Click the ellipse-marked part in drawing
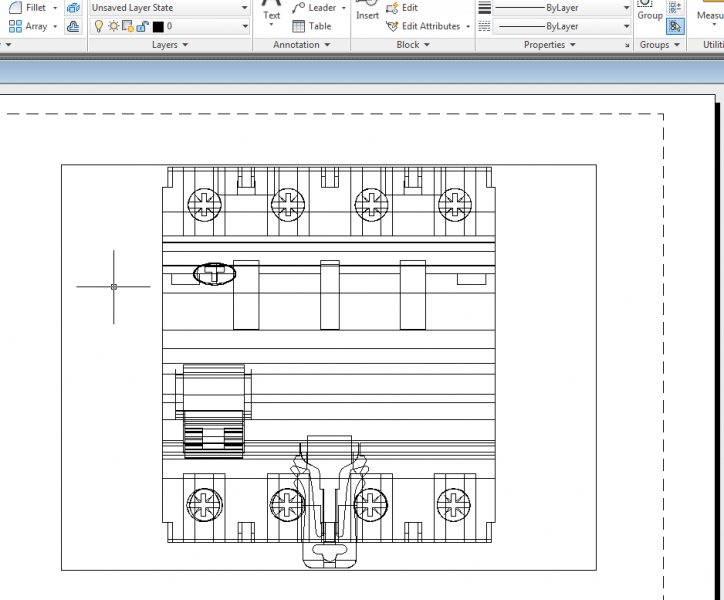The image size is (724, 600). pos(214,273)
